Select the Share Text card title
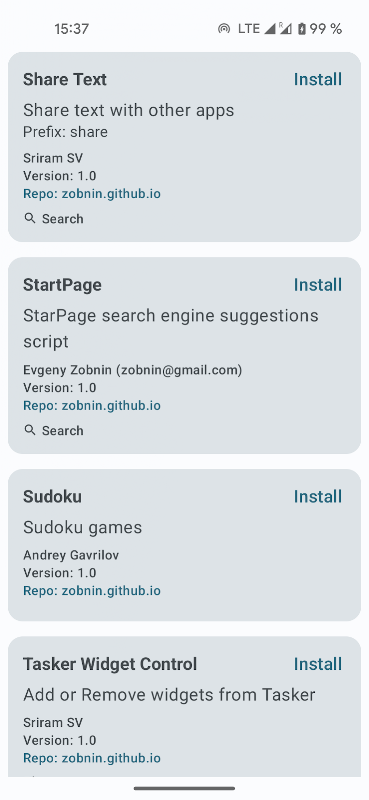Viewport: 369px width, 800px height. pos(65,80)
